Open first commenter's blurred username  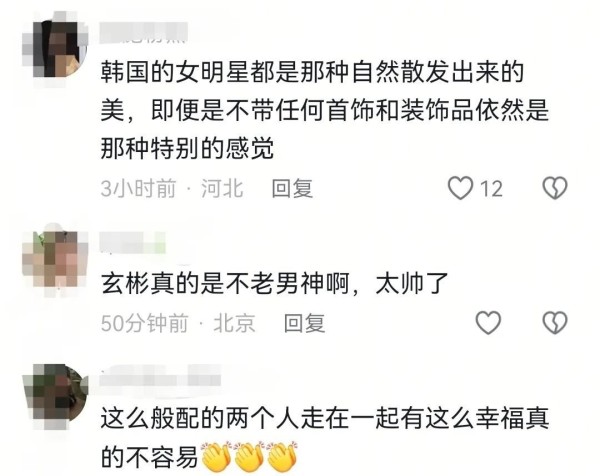tap(143, 33)
